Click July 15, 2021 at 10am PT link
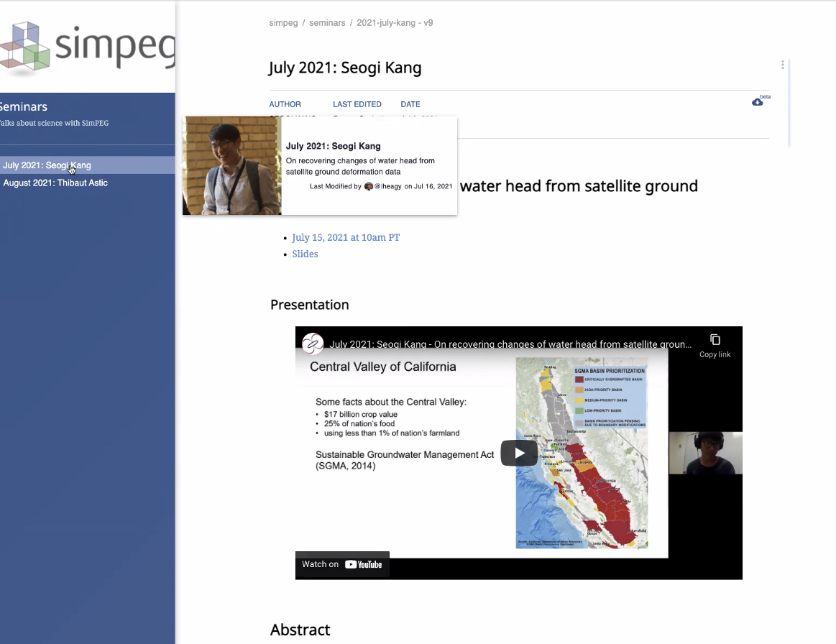The image size is (836, 644). (x=346, y=237)
